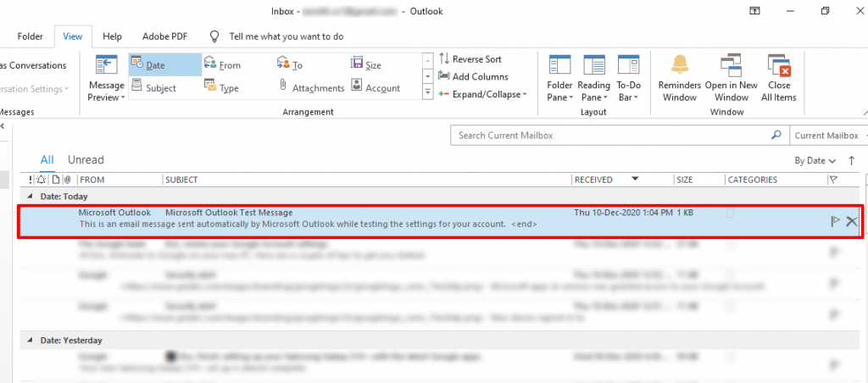Open the Reminders Window

pos(680,79)
